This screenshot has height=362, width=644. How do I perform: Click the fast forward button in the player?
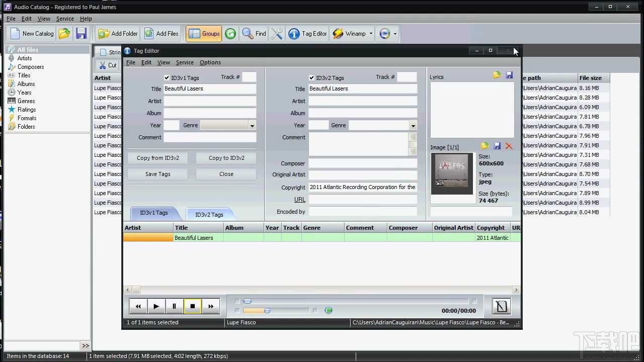point(210,306)
